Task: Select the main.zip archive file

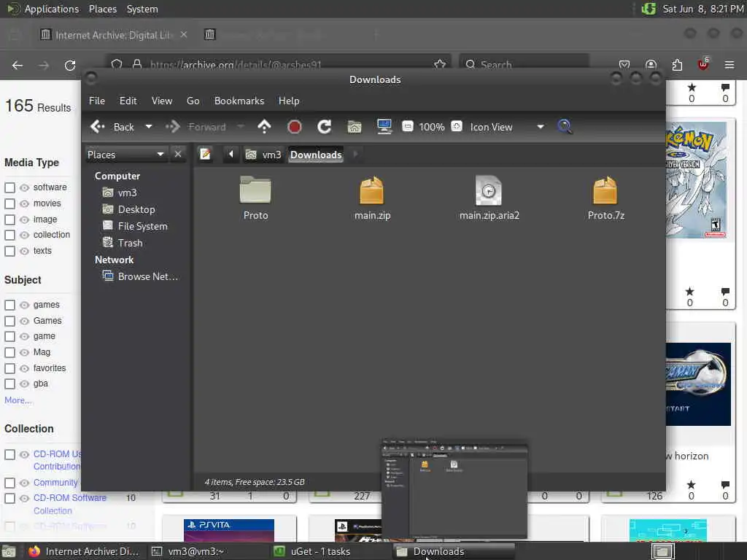Action: click(372, 198)
